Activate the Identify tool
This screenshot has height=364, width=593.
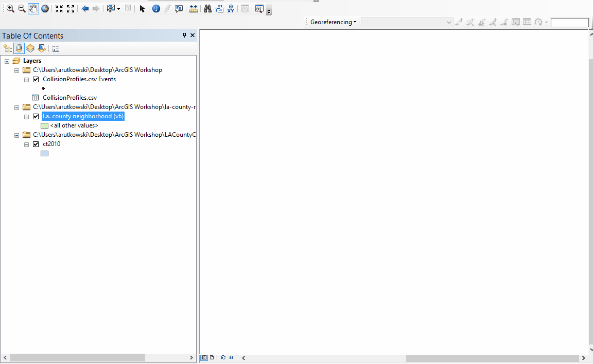click(x=156, y=9)
